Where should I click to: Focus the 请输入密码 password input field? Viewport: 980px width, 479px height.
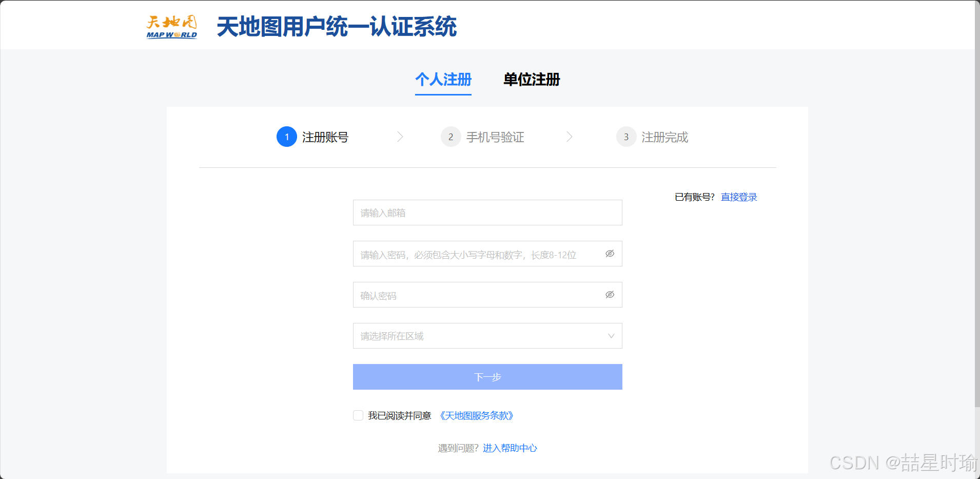point(487,254)
